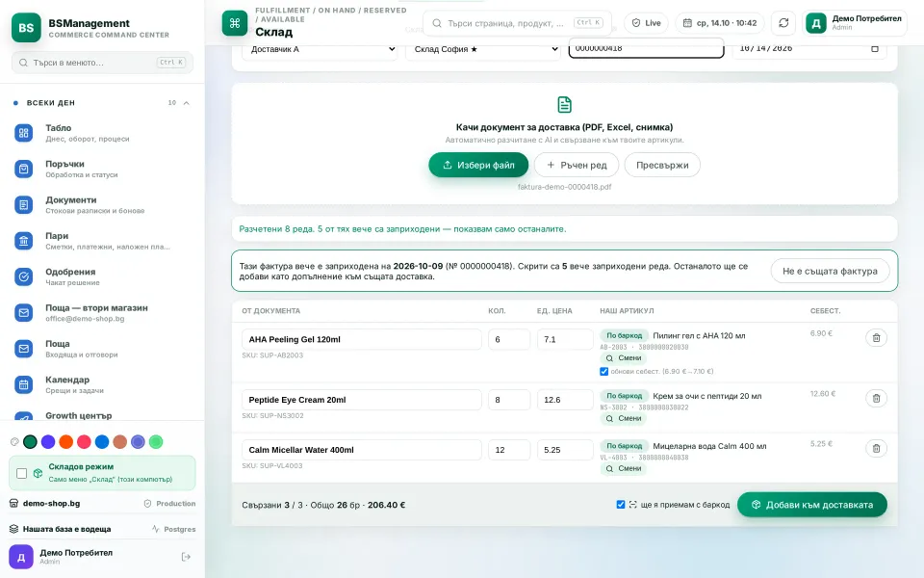Click the Д user avatar in top bar
The image size is (924, 578).
(x=816, y=23)
